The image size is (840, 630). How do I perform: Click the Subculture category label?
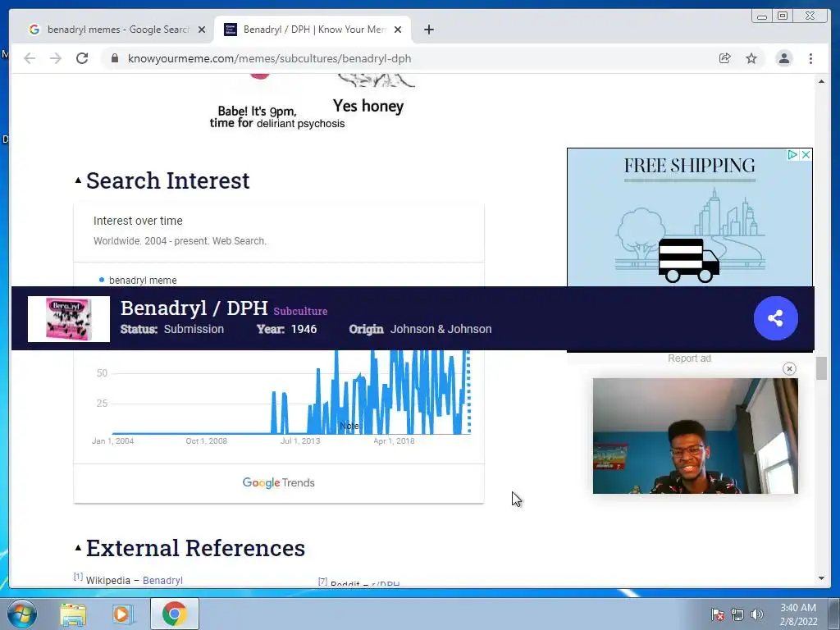coord(300,311)
